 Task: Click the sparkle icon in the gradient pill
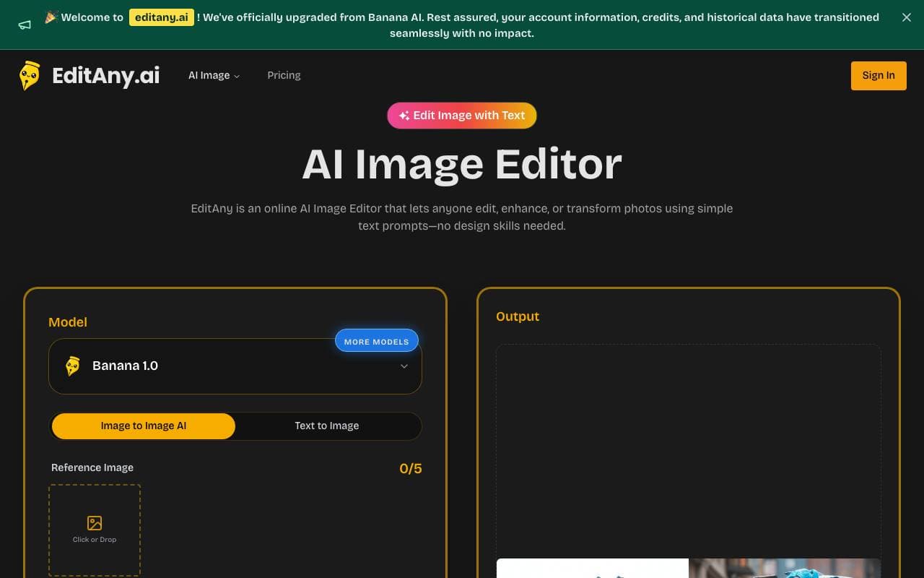[404, 116]
